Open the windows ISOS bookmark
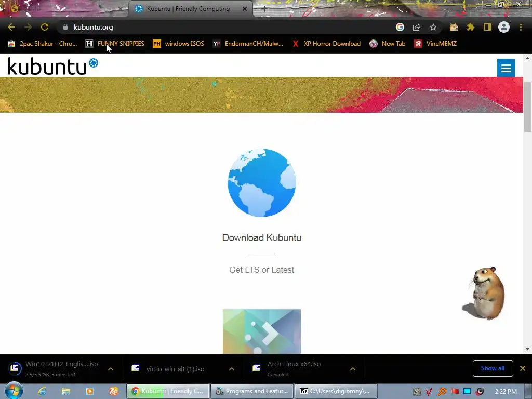Image resolution: width=532 pixels, height=399 pixels. (x=179, y=44)
